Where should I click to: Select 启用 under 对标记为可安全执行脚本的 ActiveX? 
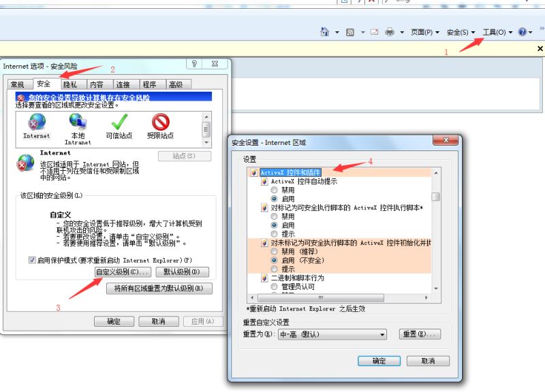tap(275, 225)
